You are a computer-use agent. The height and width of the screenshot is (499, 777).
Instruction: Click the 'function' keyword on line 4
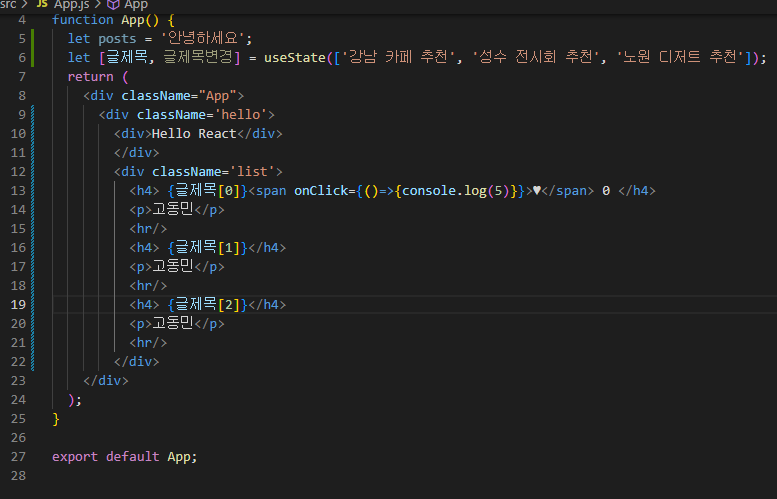click(83, 20)
